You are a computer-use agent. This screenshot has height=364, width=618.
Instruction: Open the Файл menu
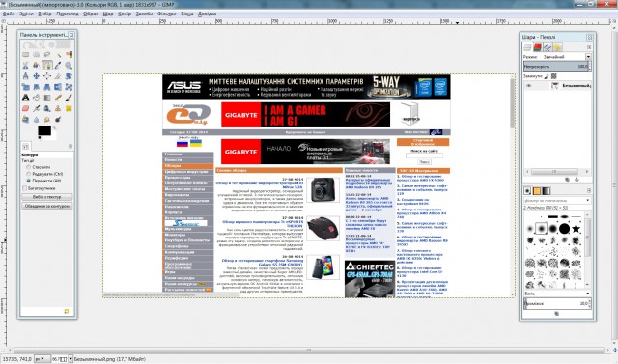pyautogui.click(x=9, y=14)
